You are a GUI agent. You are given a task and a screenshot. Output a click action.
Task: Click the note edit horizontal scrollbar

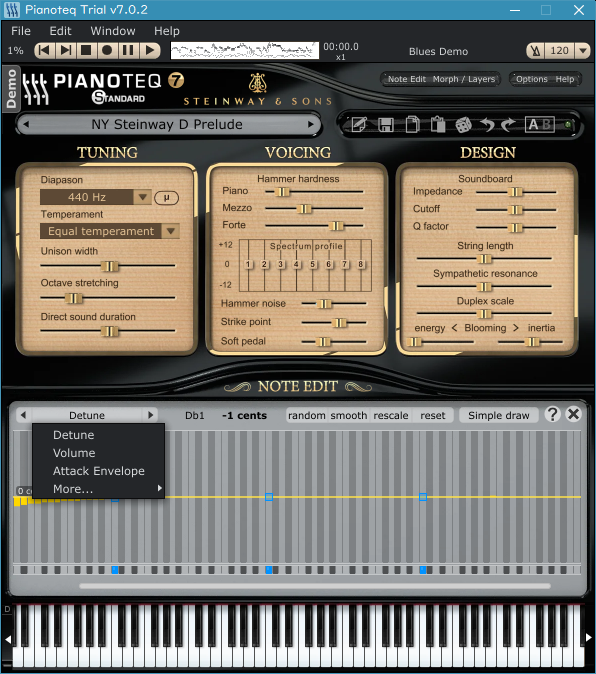315,586
